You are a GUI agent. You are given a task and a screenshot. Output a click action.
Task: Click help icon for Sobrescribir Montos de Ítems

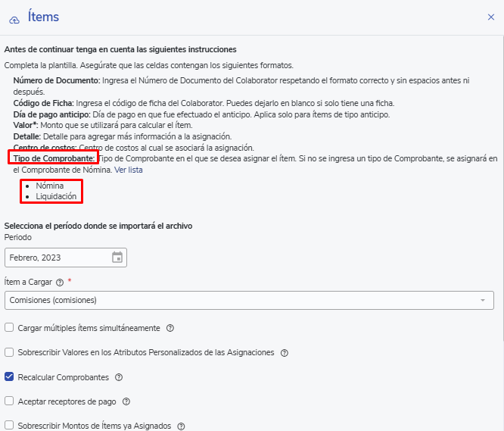click(182, 426)
